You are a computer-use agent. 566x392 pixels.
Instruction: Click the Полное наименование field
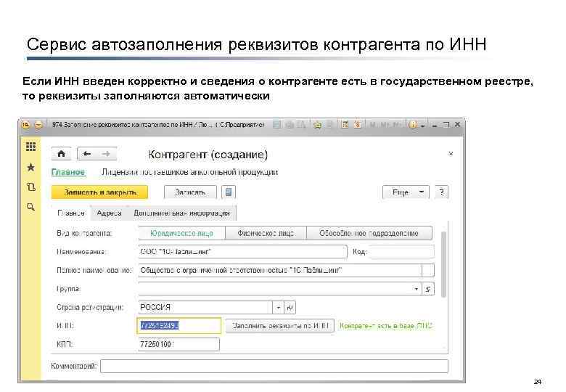click(280, 270)
